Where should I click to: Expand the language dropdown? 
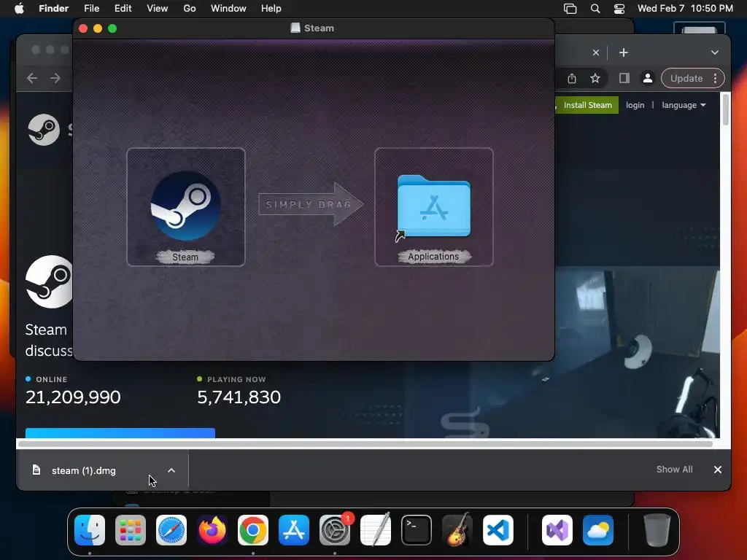tap(684, 105)
